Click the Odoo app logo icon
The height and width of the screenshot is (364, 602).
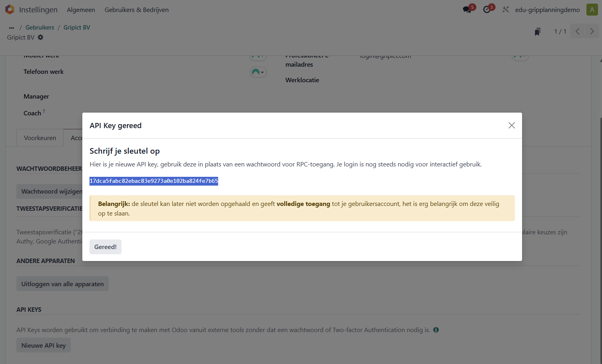pos(10,10)
